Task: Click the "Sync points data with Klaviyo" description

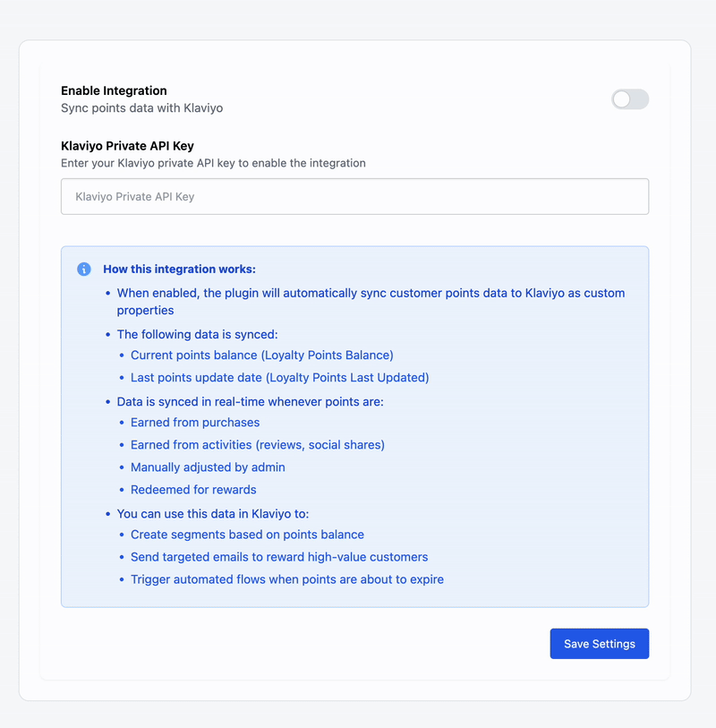Action: pyautogui.click(x=141, y=108)
